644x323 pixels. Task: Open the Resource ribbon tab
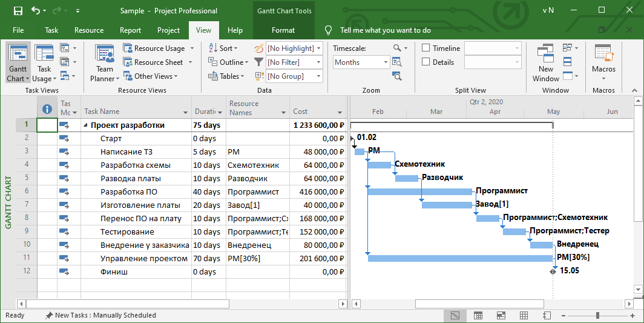[x=89, y=30]
